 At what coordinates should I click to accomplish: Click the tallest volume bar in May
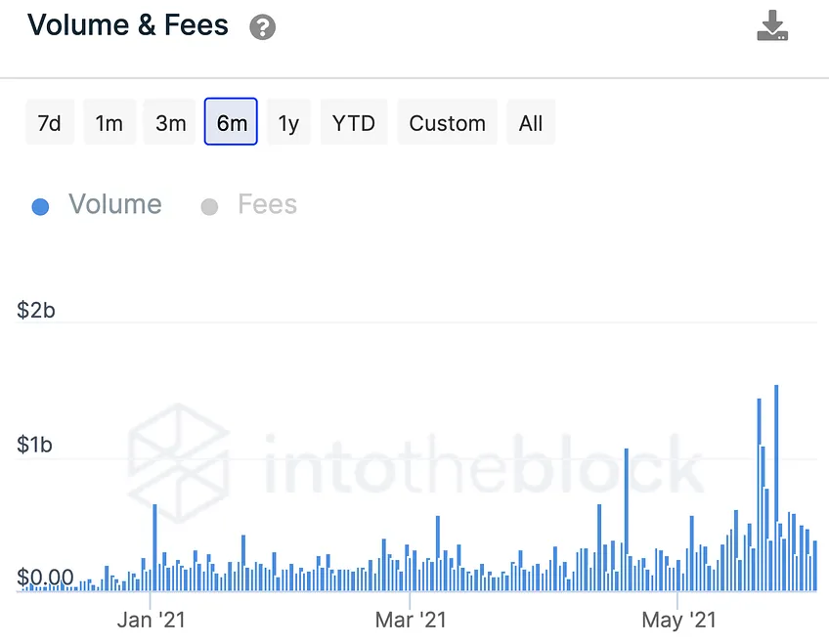point(776,488)
